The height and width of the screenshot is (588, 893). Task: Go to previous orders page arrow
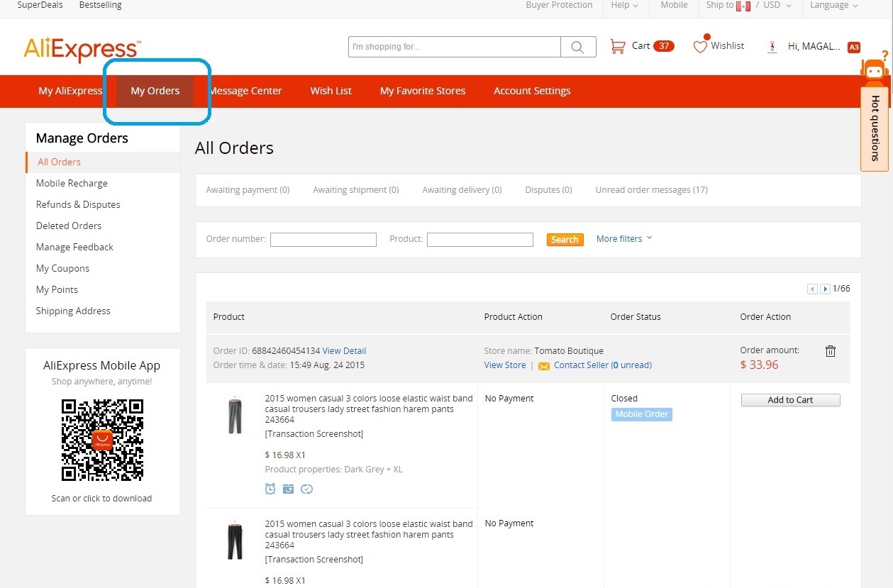812,289
